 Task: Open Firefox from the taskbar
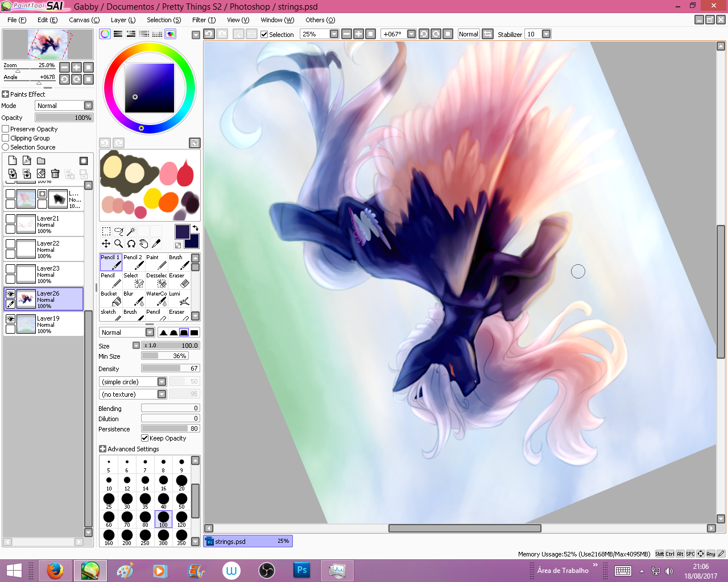55,570
